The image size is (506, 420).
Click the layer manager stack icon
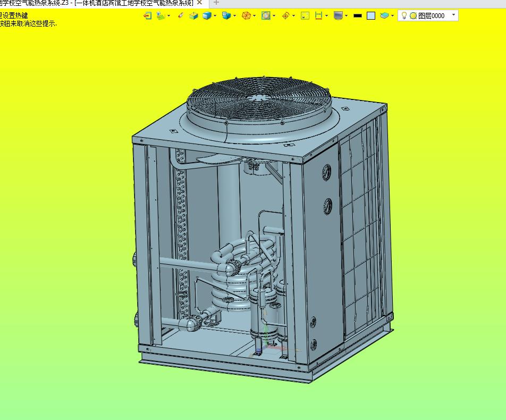coord(384,15)
